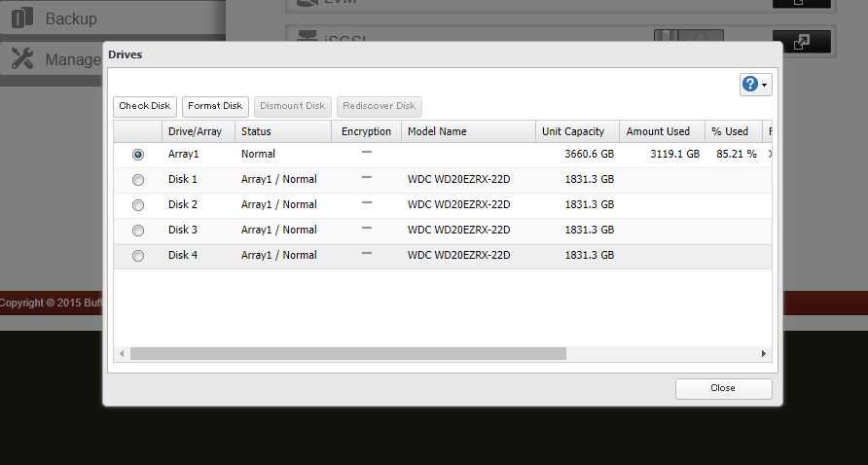Click the Backup sidebar icon
868x465 pixels.
pos(22,18)
